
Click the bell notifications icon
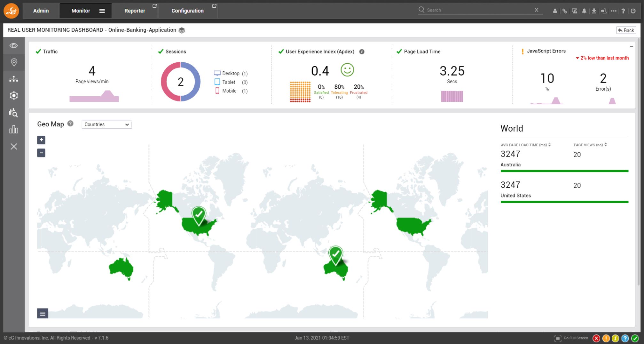584,11
